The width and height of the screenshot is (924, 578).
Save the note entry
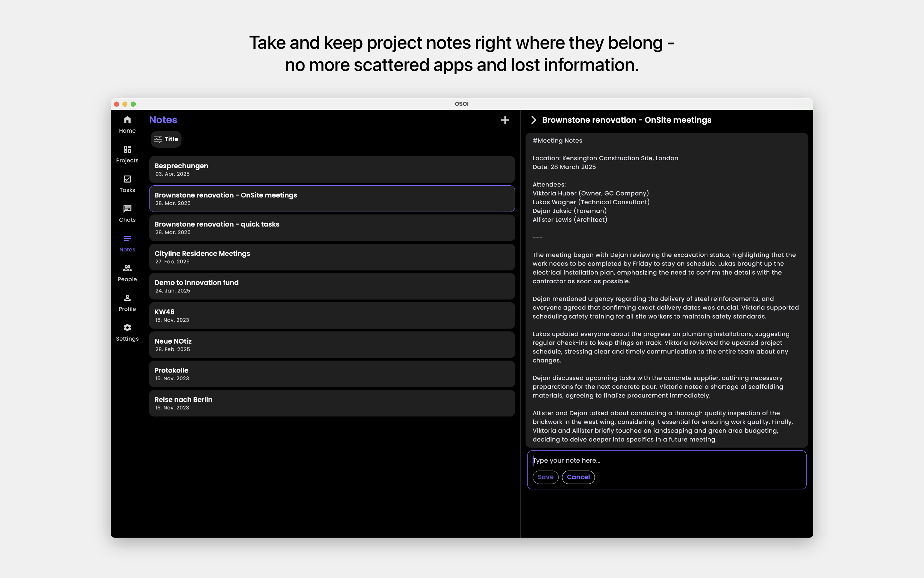point(545,477)
